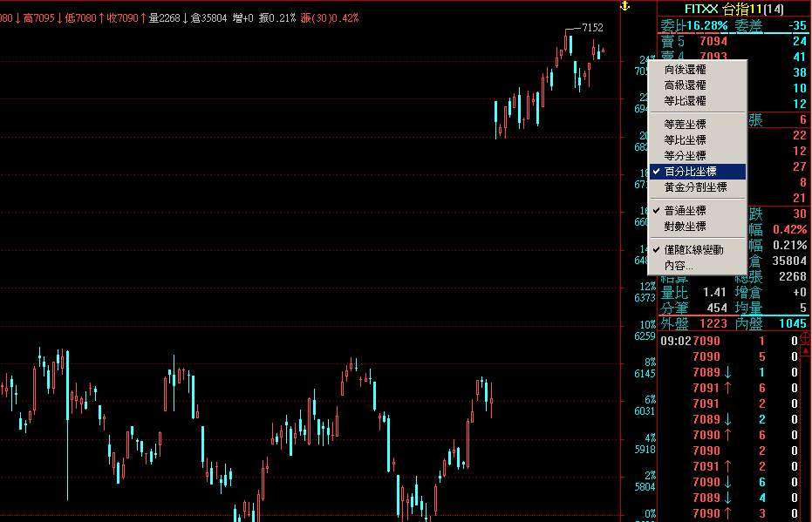Select the 等比還權 option
812x522 pixels.
(686, 101)
